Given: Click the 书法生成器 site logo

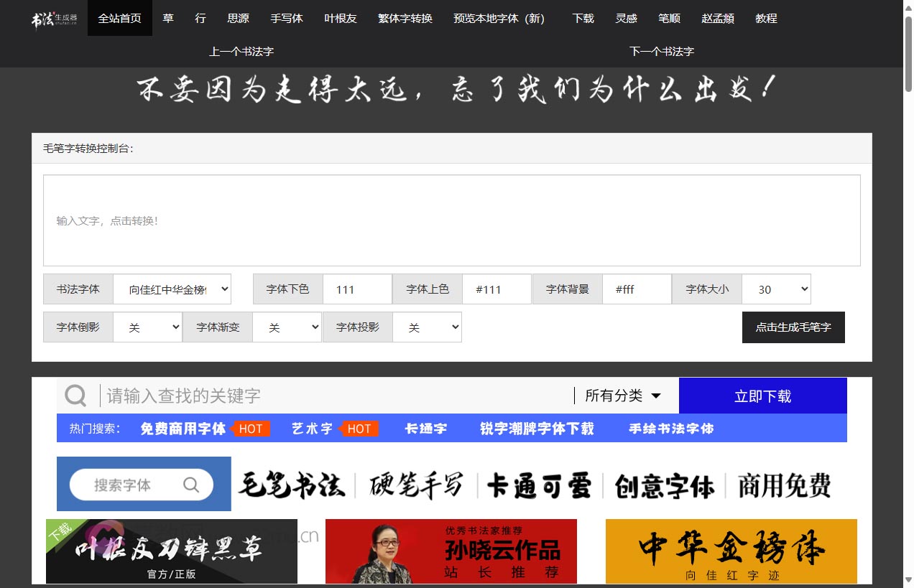Looking at the screenshot, I should point(50,17).
